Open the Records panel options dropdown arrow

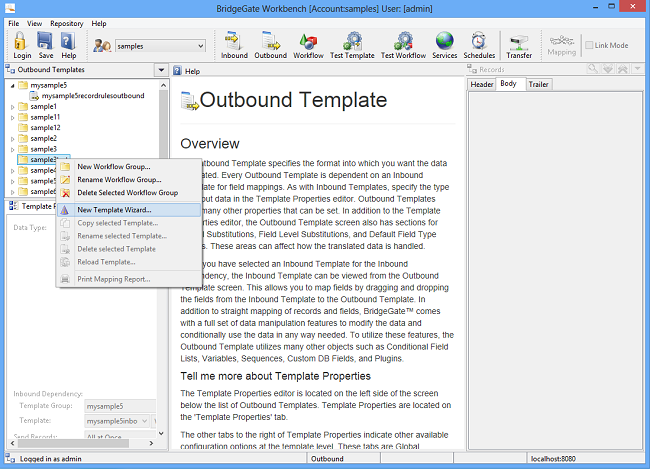[x=638, y=69]
